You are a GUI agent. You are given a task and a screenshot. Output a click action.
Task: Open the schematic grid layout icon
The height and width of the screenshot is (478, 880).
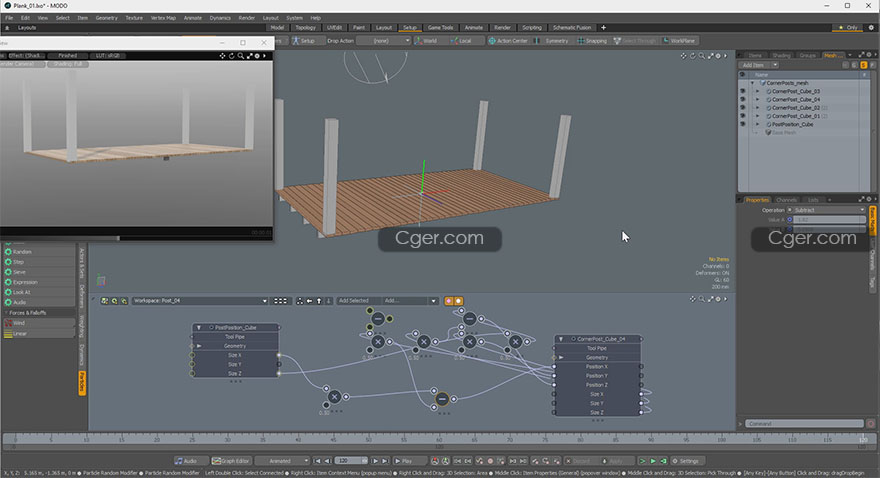coord(280,301)
